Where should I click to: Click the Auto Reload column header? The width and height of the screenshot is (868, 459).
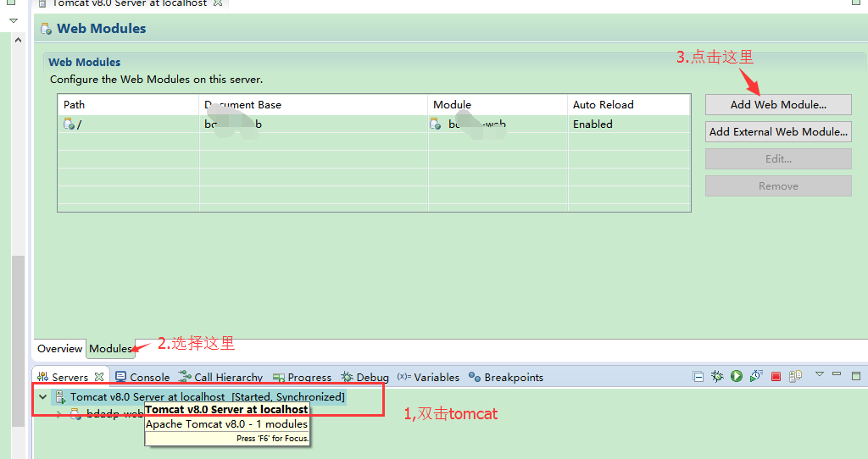coord(629,104)
